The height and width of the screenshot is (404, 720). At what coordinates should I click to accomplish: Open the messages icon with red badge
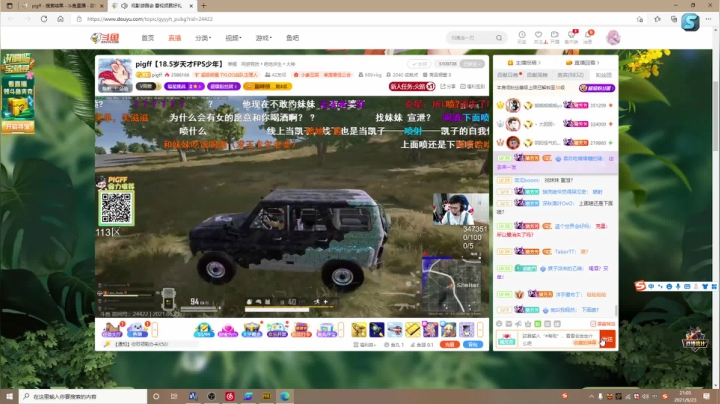pyautogui.click(x=588, y=37)
